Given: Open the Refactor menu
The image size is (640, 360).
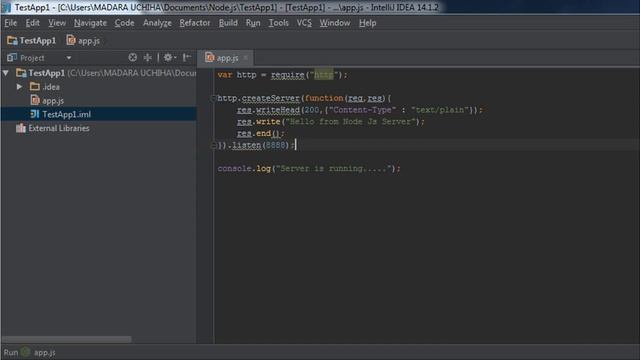Looking at the screenshot, I should click(x=195, y=23).
